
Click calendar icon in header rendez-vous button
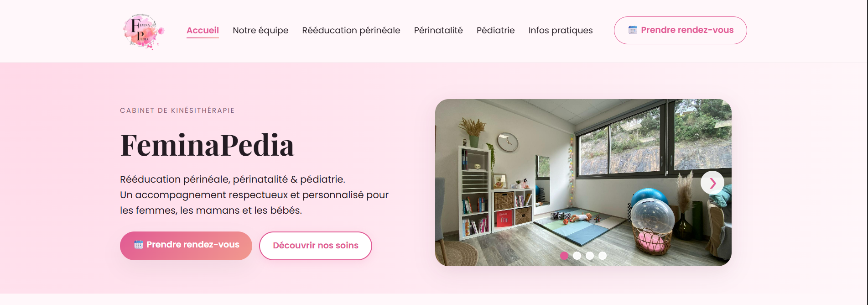pos(633,30)
